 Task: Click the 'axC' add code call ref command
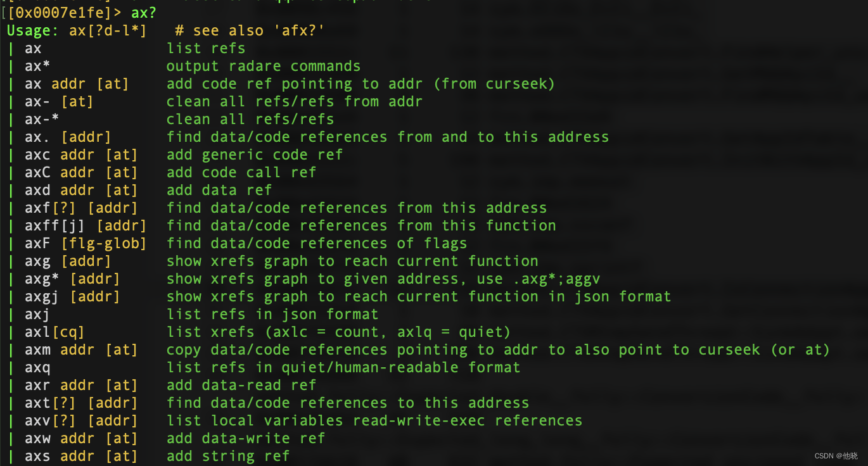[37, 172]
